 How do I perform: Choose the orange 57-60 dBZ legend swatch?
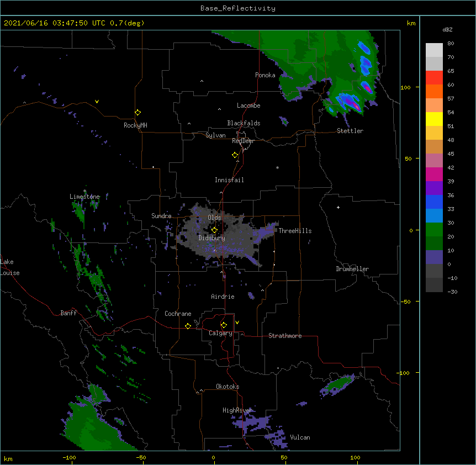click(x=434, y=91)
